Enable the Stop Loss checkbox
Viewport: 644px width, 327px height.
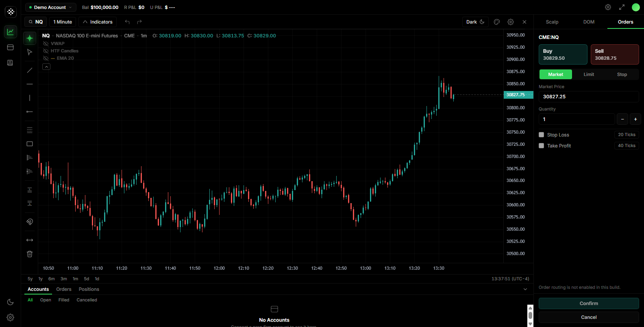(x=542, y=135)
